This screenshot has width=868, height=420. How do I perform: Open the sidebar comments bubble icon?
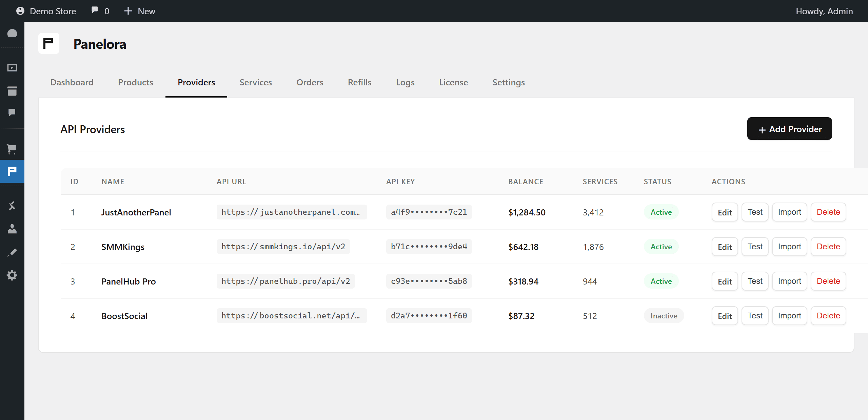tap(12, 112)
